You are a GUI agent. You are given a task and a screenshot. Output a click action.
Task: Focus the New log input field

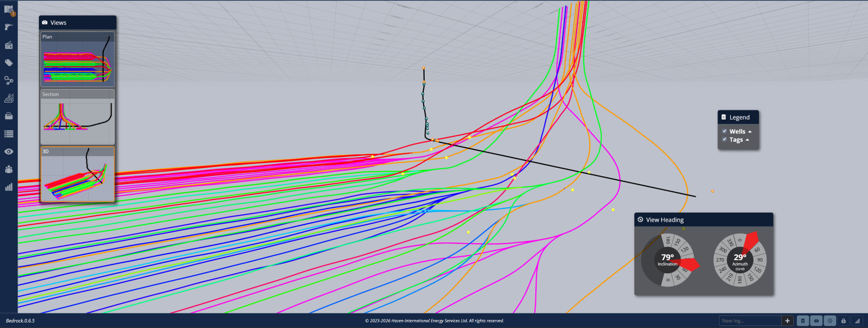pyautogui.click(x=750, y=321)
